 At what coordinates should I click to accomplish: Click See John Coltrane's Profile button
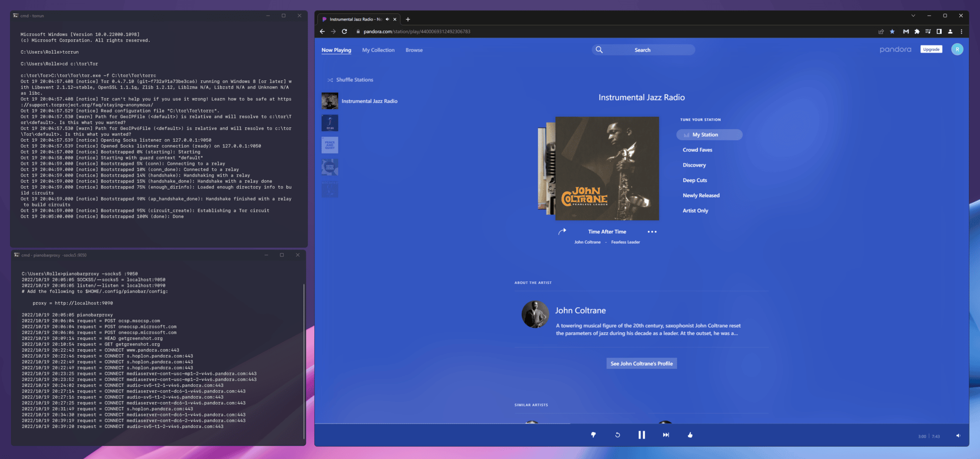(642, 364)
